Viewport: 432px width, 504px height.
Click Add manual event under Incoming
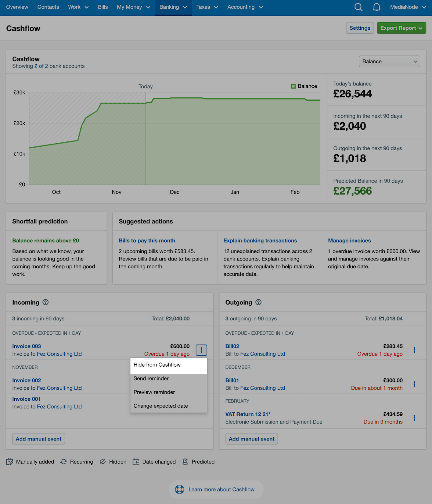(x=39, y=439)
